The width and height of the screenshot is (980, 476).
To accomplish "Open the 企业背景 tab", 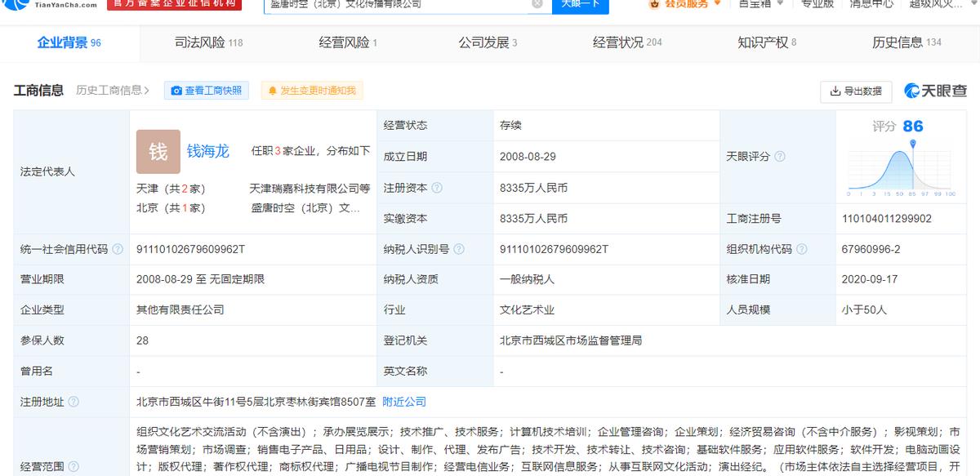I will (x=69, y=42).
